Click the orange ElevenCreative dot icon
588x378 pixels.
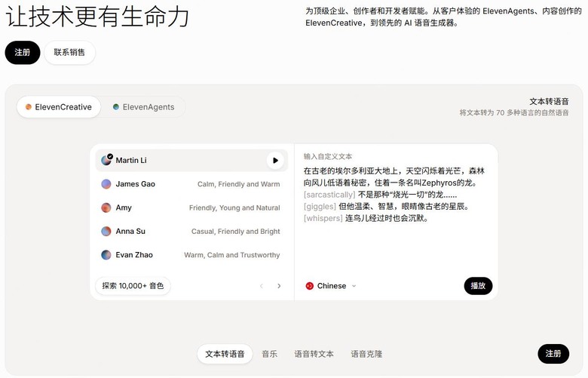point(28,107)
